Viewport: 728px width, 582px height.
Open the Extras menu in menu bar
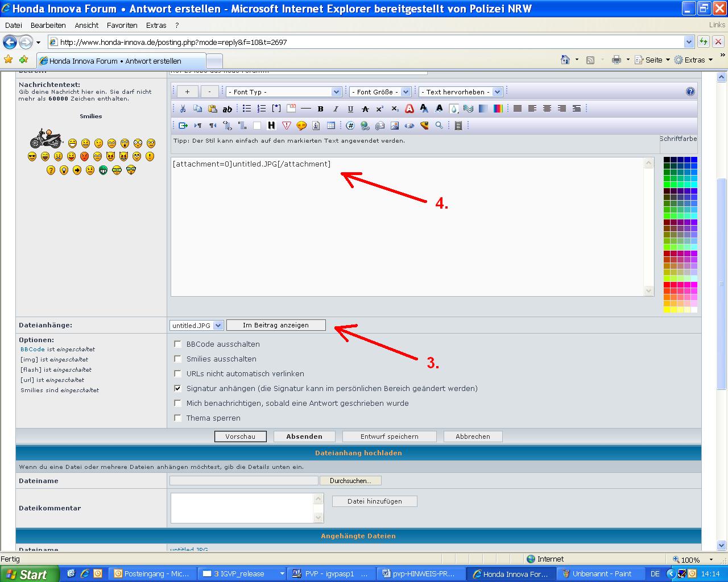(x=156, y=25)
